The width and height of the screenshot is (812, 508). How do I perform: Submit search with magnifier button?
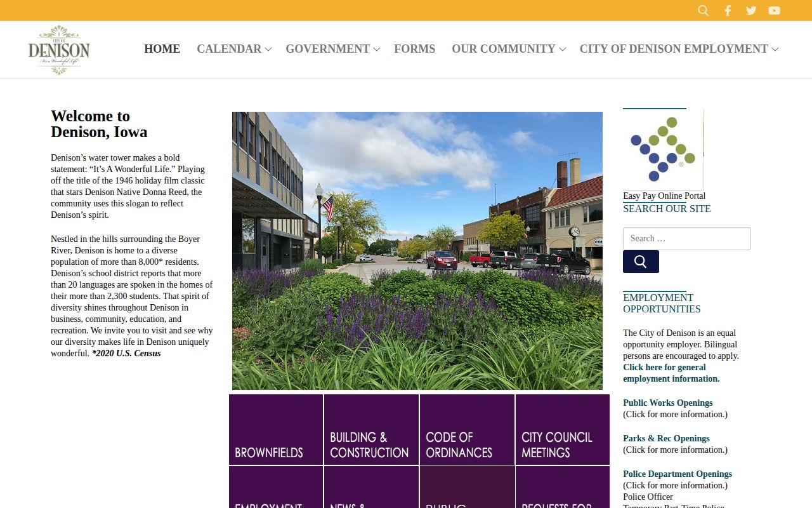pyautogui.click(x=641, y=262)
